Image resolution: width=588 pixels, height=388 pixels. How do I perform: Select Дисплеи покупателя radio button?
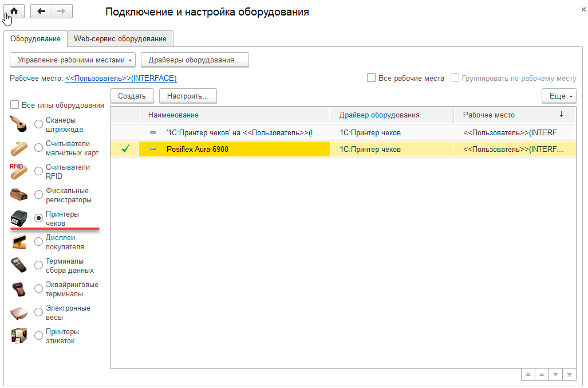click(x=38, y=242)
